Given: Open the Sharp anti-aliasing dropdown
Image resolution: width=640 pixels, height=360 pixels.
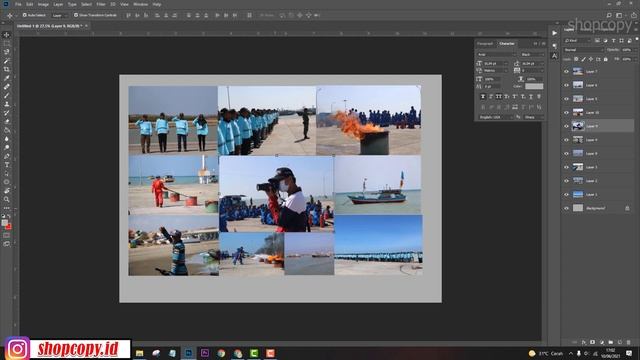Looking at the screenshot, I should [x=534, y=117].
